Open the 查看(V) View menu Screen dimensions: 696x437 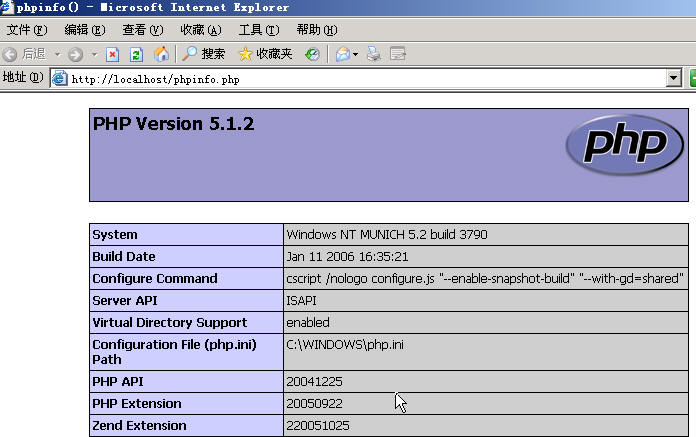(x=143, y=30)
